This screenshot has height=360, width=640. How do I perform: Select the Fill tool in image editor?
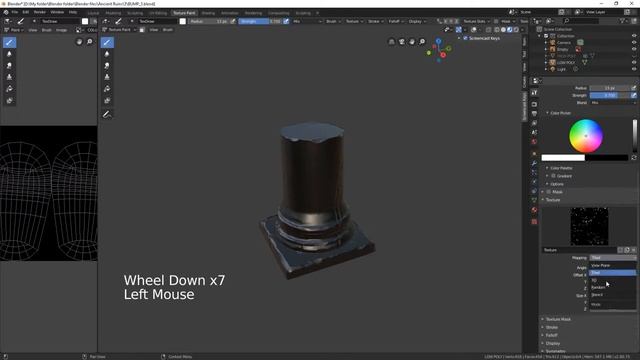coord(9,89)
